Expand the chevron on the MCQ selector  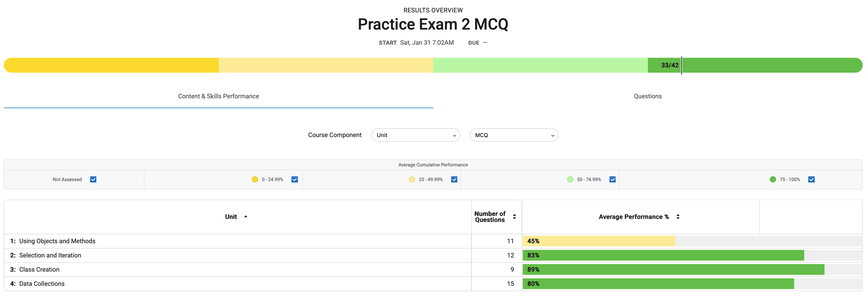click(x=553, y=135)
